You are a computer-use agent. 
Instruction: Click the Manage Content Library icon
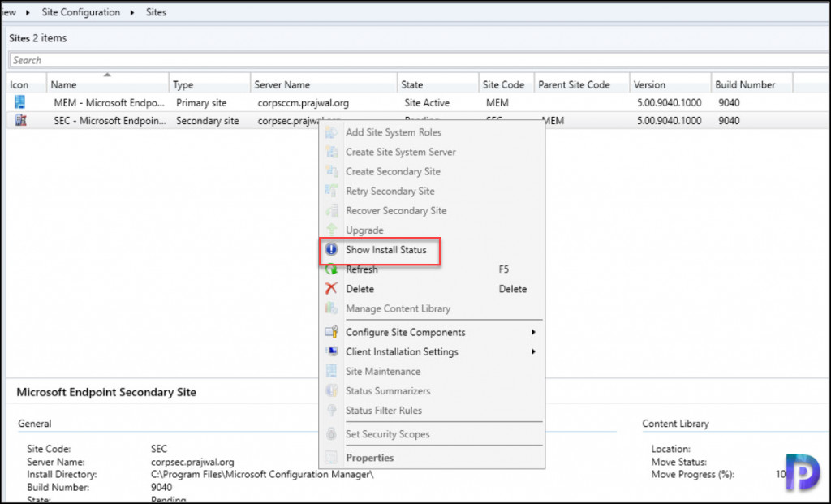pos(331,308)
